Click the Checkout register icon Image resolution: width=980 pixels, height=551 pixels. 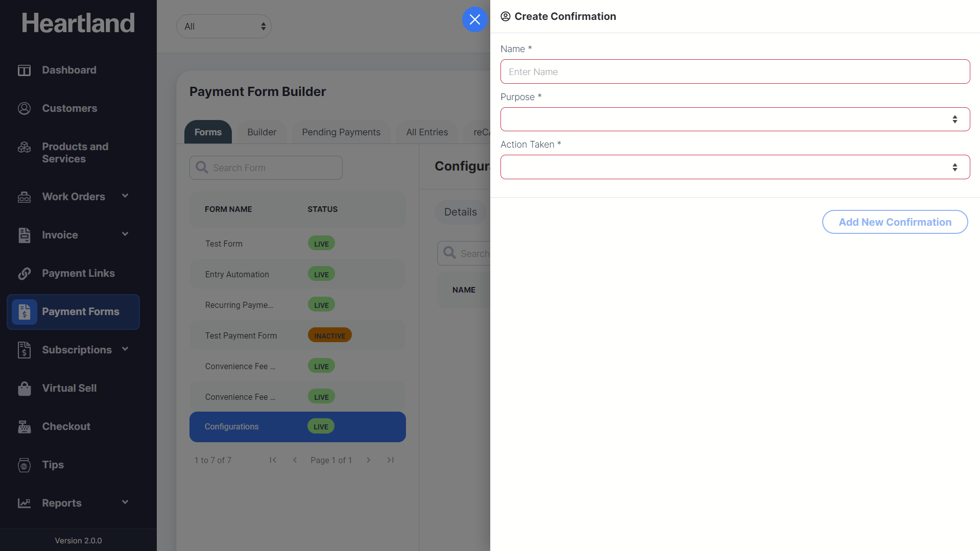(x=24, y=427)
